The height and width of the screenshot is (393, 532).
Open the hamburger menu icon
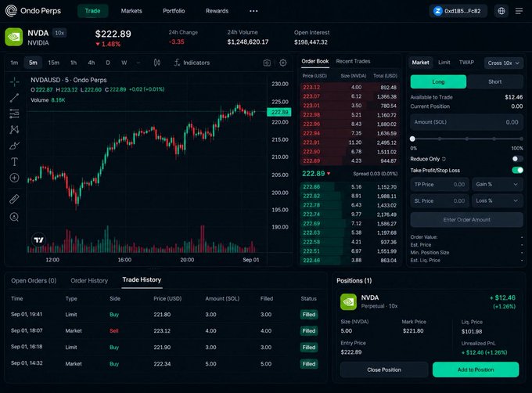click(x=519, y=11)
